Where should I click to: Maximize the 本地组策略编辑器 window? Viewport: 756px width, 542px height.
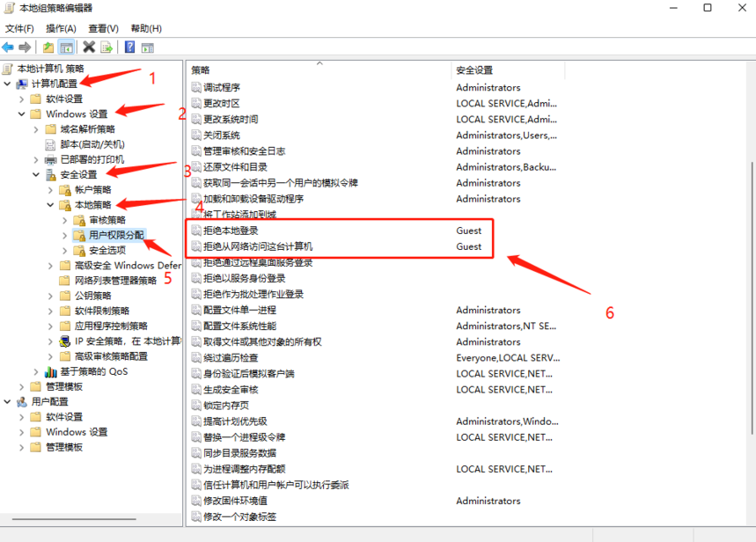pos(708,8)
